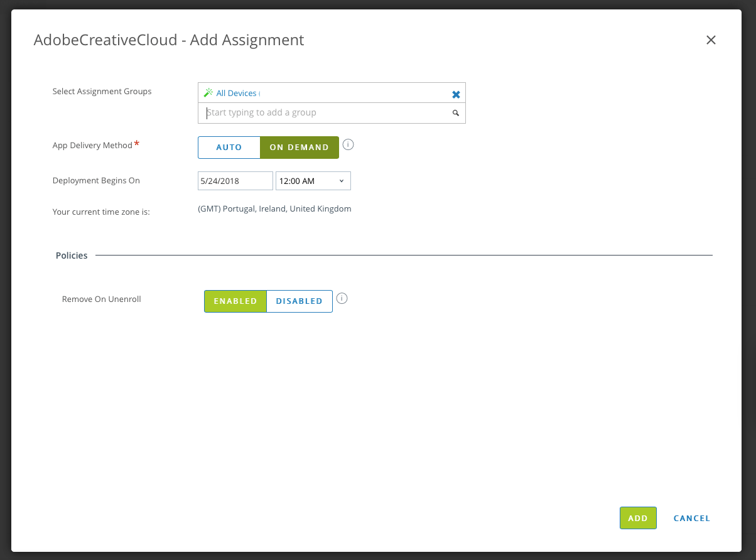
Task: Choose Disabled for Remove On Unenroll
Action: coord(300,301)
